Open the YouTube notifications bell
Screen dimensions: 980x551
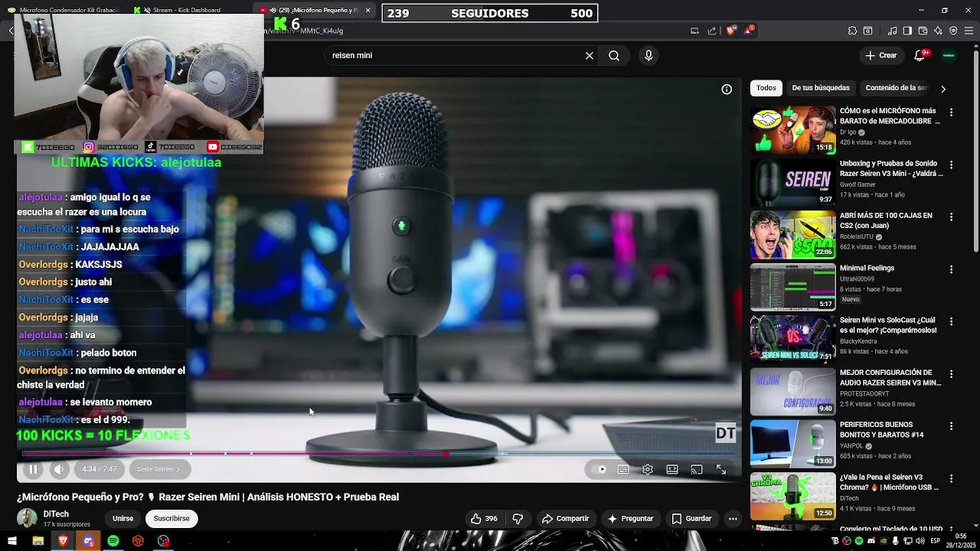920,55
